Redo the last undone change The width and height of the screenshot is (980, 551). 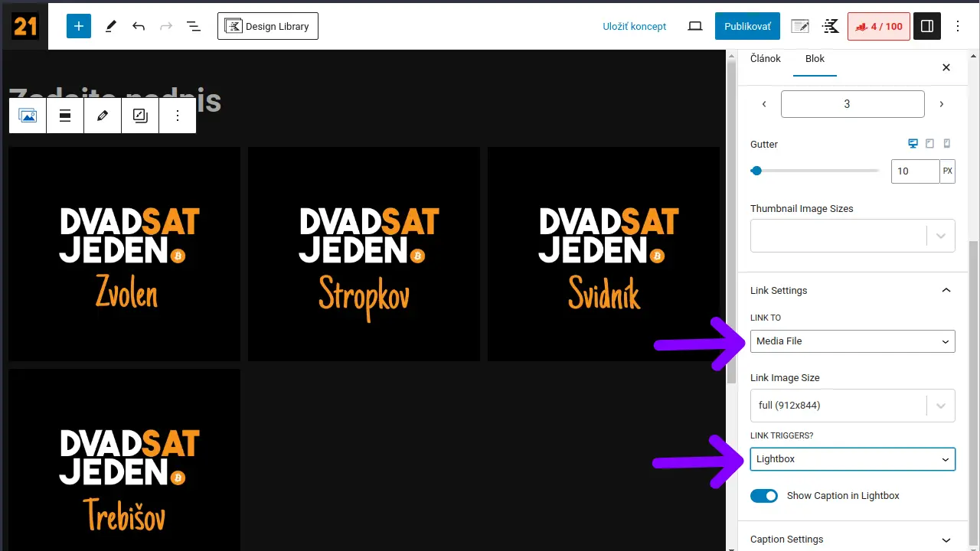166,26
